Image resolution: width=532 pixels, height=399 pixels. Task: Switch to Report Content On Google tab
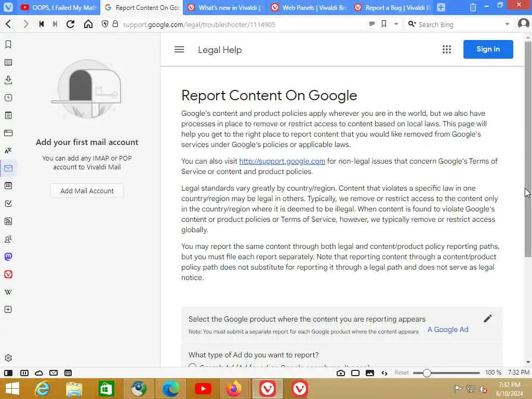[x=142, y=7]
